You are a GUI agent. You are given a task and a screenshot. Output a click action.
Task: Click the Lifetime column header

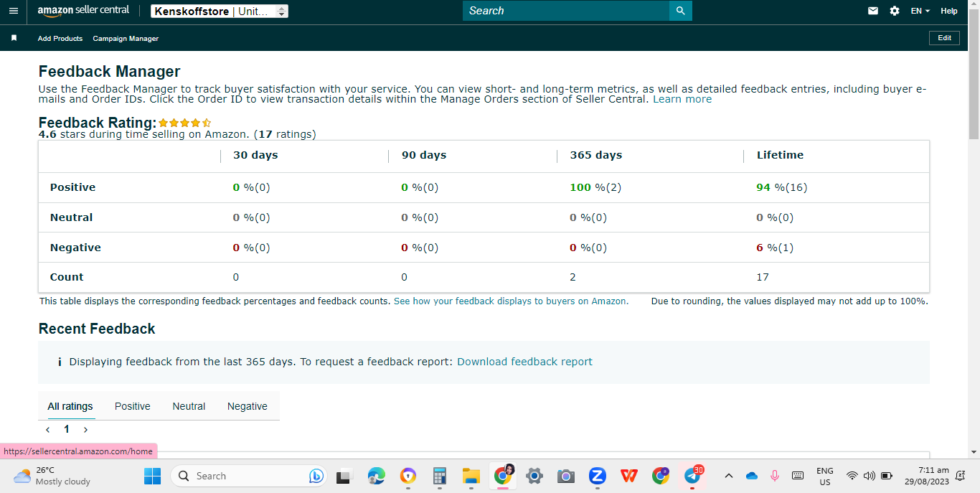click(x=780, y=155)
